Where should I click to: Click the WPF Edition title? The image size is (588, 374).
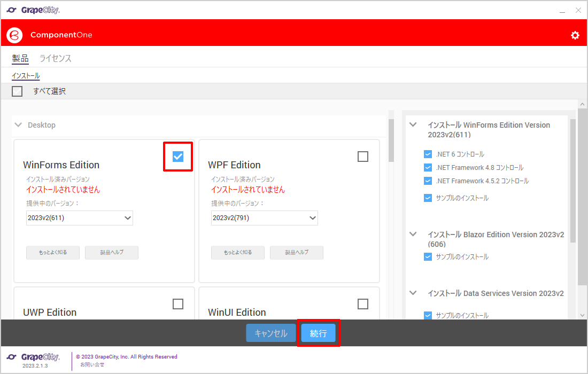[234, 165]
